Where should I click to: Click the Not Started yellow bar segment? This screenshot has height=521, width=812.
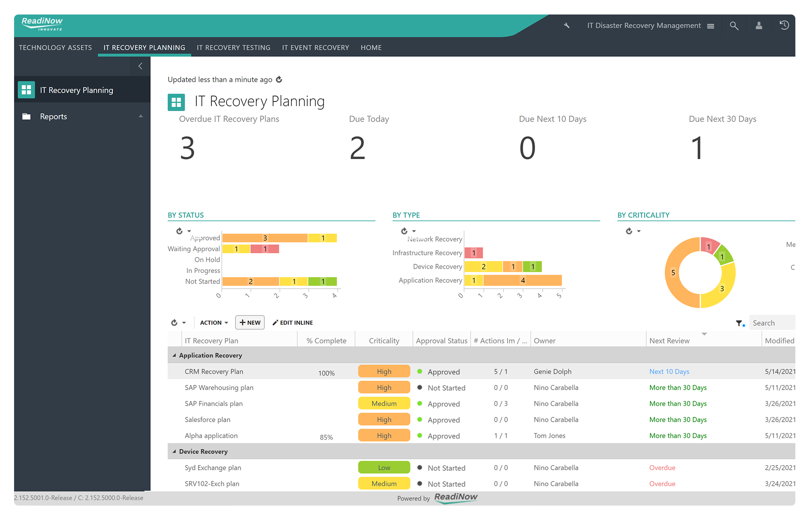point(294,281)
